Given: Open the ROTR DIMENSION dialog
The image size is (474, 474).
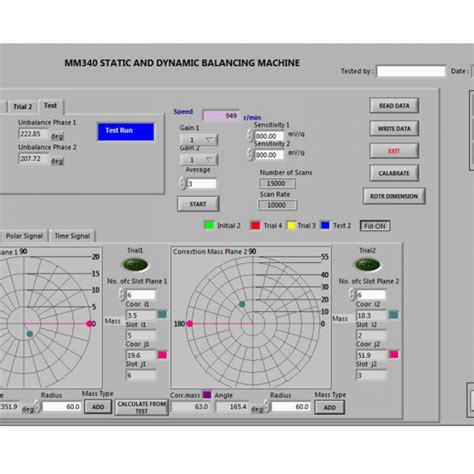Looking at the screenshot, I should coord(394,196).
